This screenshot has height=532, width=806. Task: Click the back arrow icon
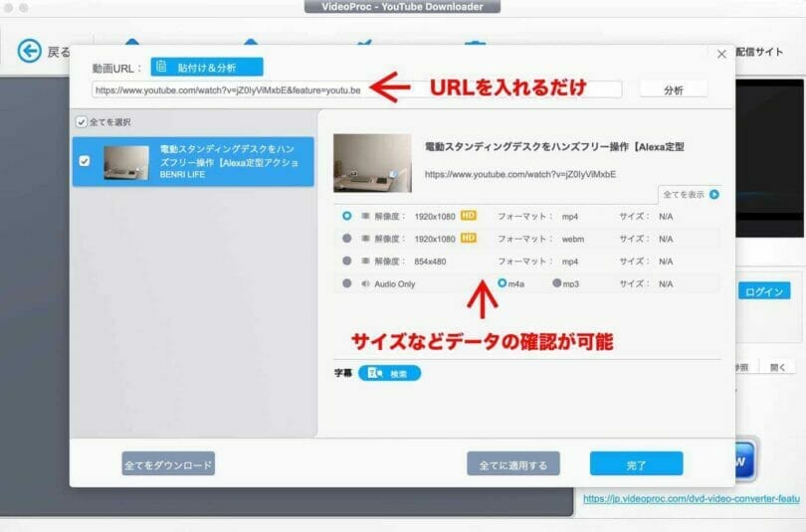pos(29,52)
